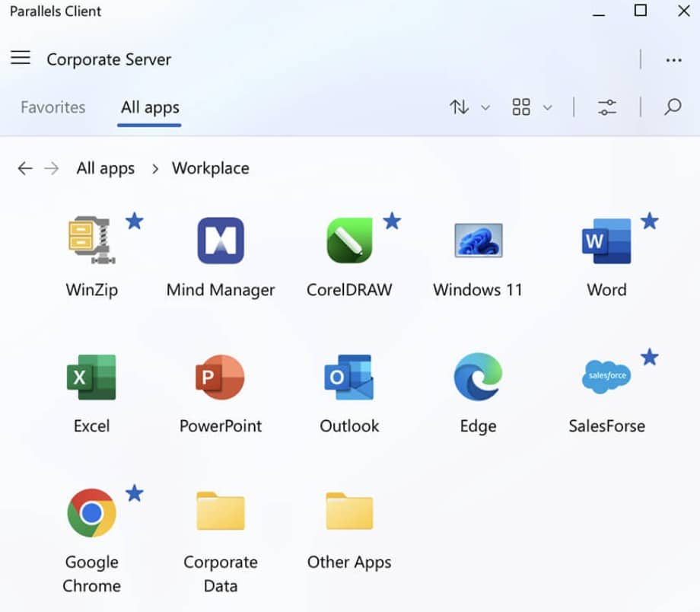Click the grid view layout icon
Viewport: 700px width, 612px height.
[x=521, y=107]
